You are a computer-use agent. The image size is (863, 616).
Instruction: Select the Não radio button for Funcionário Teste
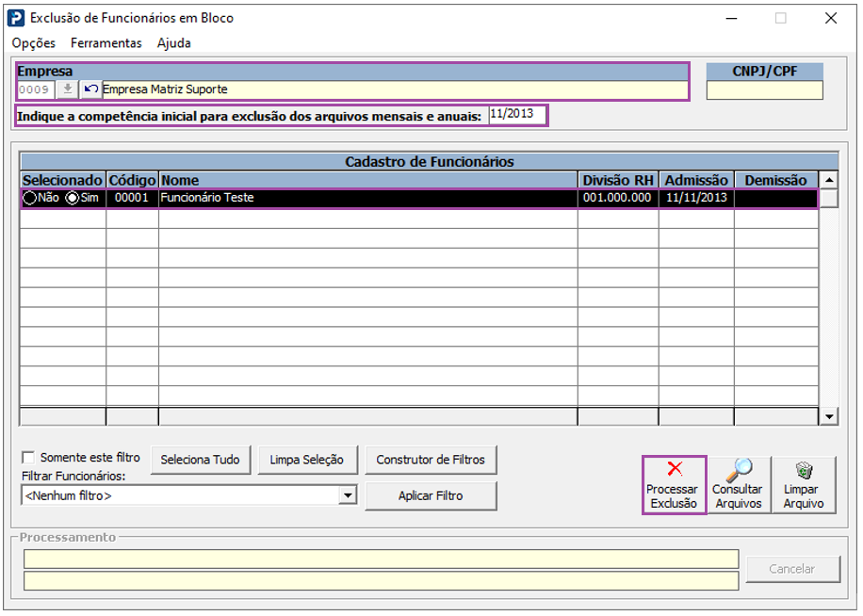(x=30, y=199)
